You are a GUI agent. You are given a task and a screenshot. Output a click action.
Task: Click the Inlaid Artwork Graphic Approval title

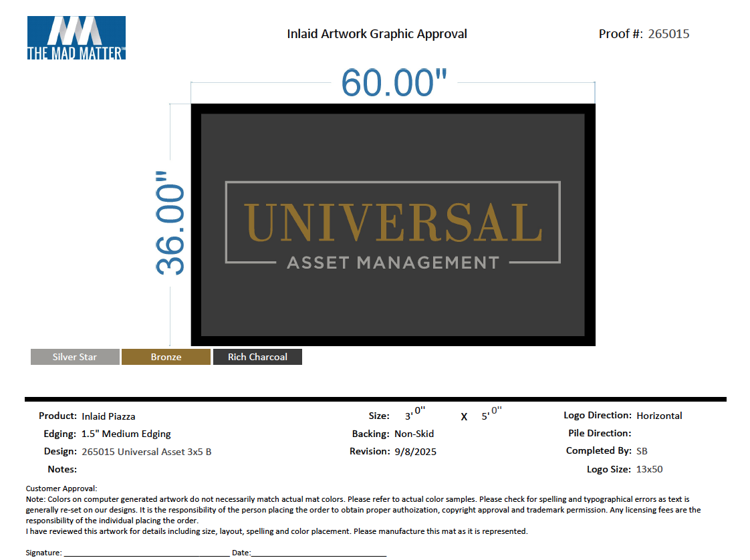pyautogui.click(x=377, y=34)
